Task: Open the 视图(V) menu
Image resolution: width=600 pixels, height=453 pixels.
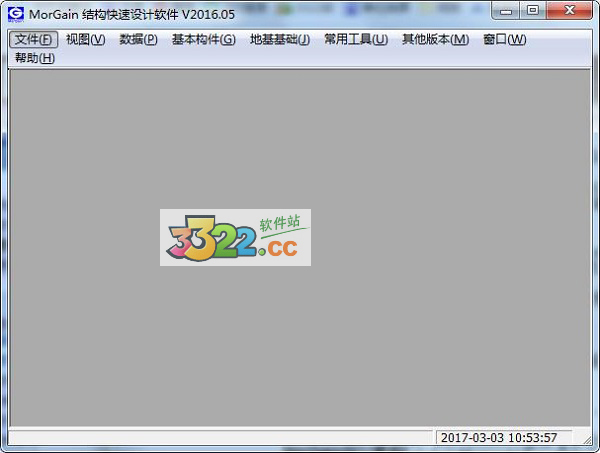Action: point(85,39)
